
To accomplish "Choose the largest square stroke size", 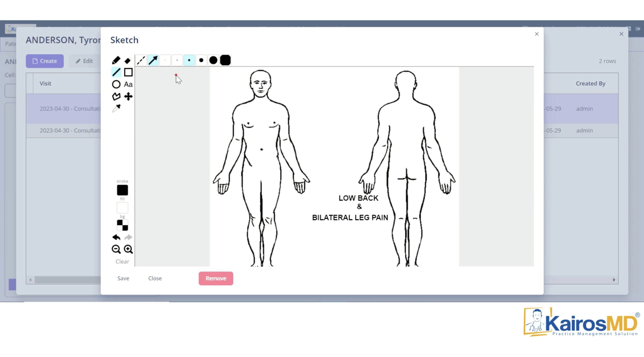I will (x=225, y=60).
